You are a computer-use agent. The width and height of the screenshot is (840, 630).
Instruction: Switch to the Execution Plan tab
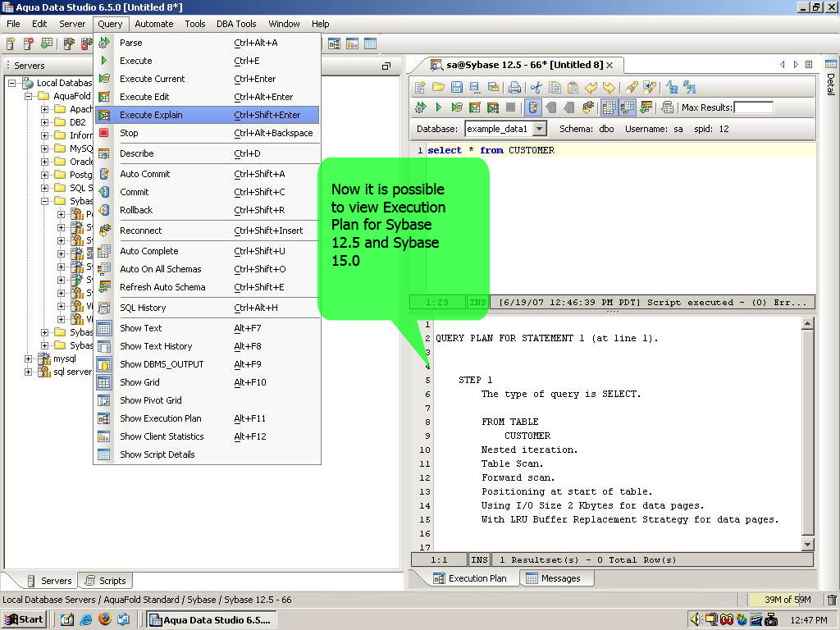pos(470,578)
